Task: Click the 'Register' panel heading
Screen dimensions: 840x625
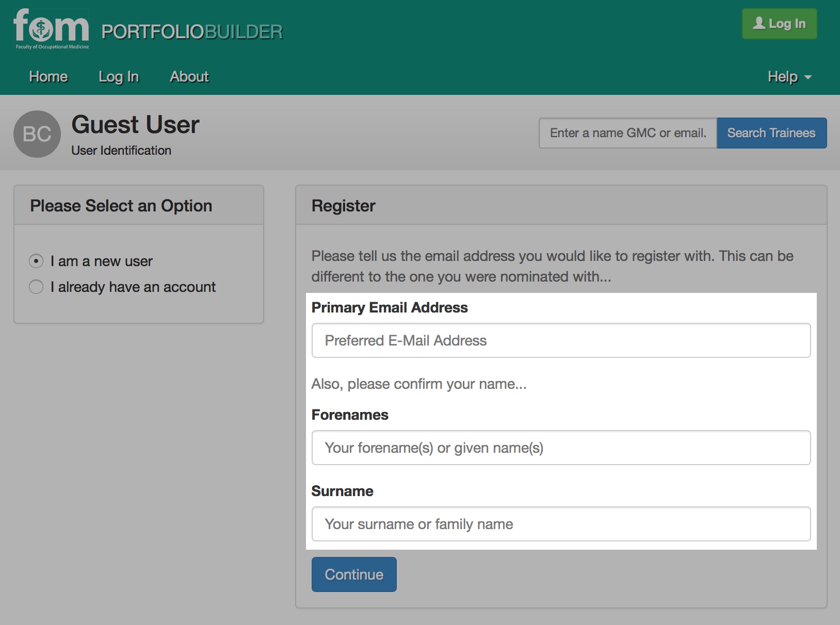Action: tap(344, 206)
